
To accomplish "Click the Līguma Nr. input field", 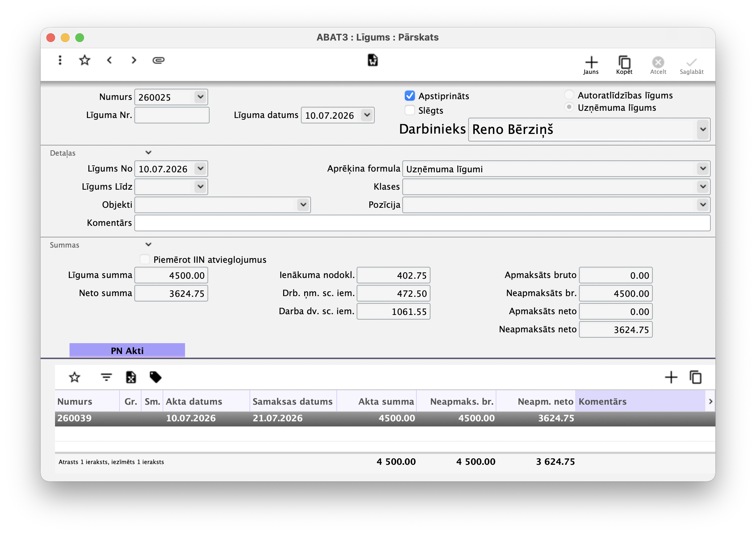I will pyautogui.click(x=172, y=115).
